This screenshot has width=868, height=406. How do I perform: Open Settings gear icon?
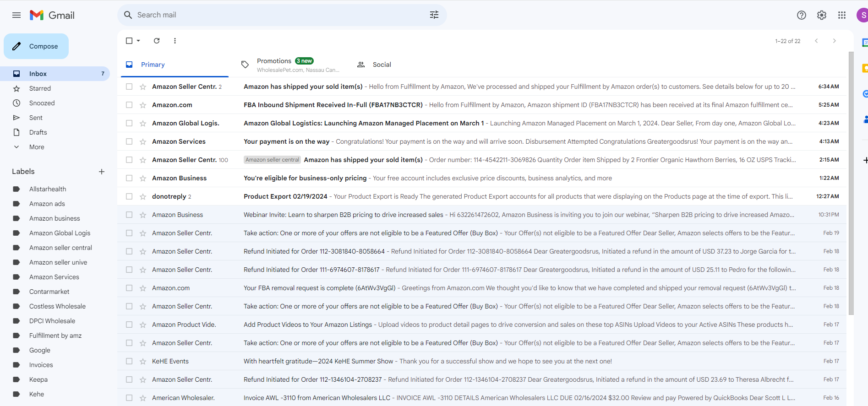tap(822, 15)
